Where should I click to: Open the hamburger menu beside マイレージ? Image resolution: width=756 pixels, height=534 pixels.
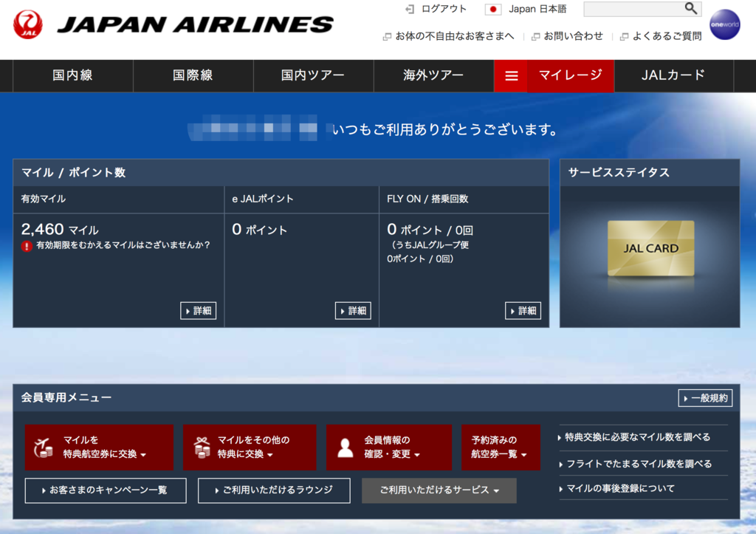[x=511, y=76]
